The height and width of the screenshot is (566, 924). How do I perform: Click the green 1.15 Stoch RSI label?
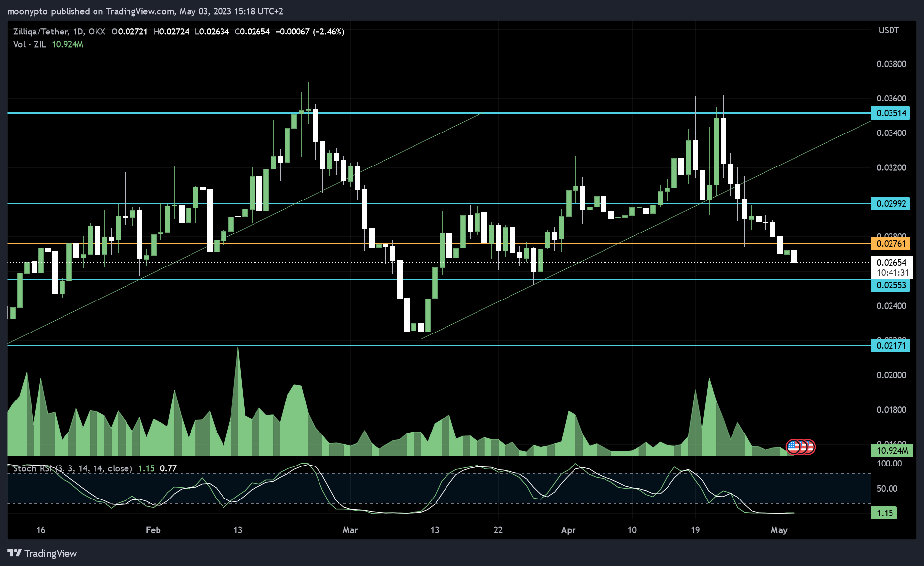coord(884,513)
